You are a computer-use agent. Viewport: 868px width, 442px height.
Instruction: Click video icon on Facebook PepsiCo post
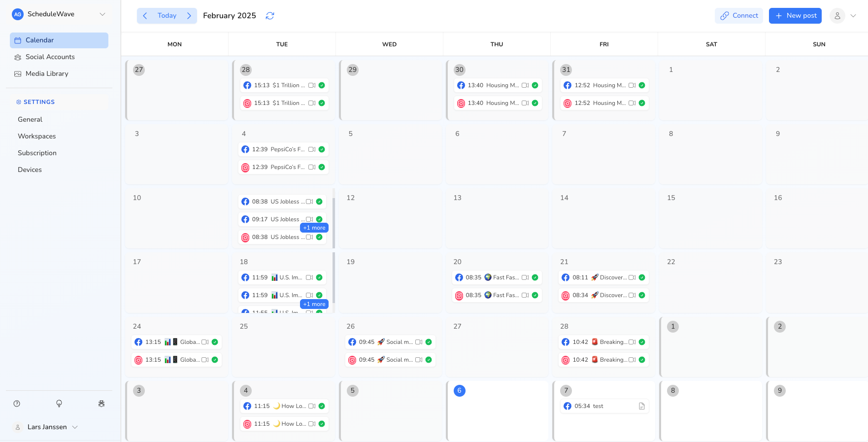[x=312, y=149]
